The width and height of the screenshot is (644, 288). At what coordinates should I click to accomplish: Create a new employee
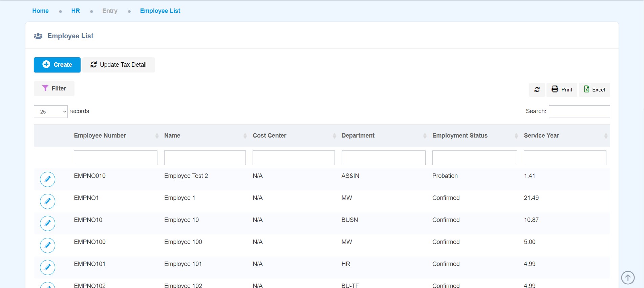[57, 65]
